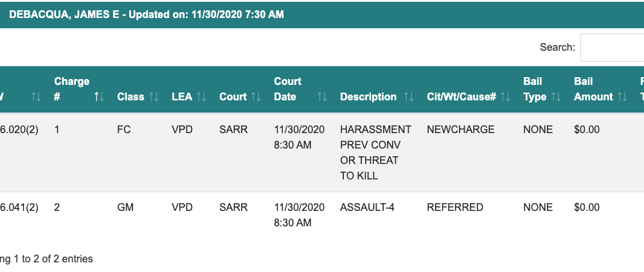Viewport: 644px width, 272px height.
Task: Select the ASSAULT-4 charge row
Action: (364, 208)
